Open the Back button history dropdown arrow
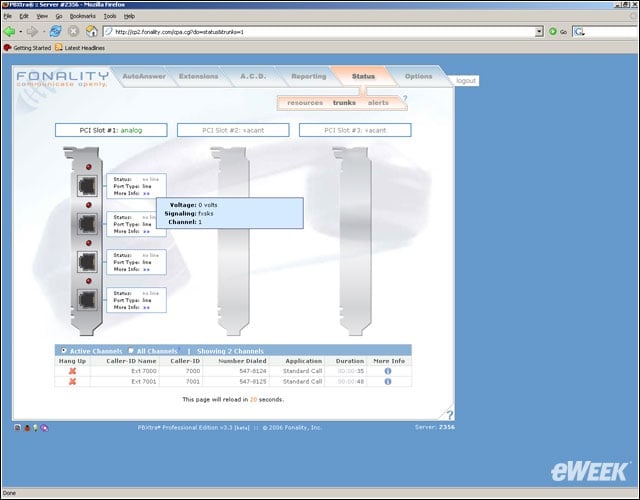This screenshot has height=500, width=640. 20,32
